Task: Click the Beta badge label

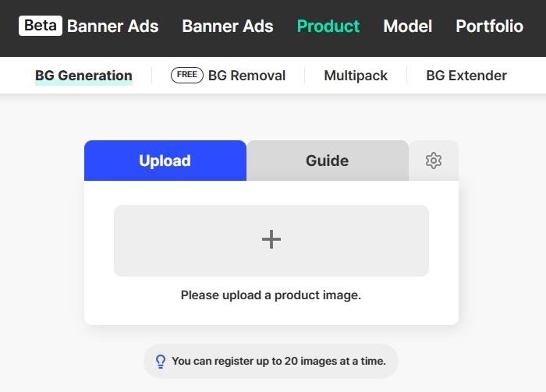Action: click(41, 26)
